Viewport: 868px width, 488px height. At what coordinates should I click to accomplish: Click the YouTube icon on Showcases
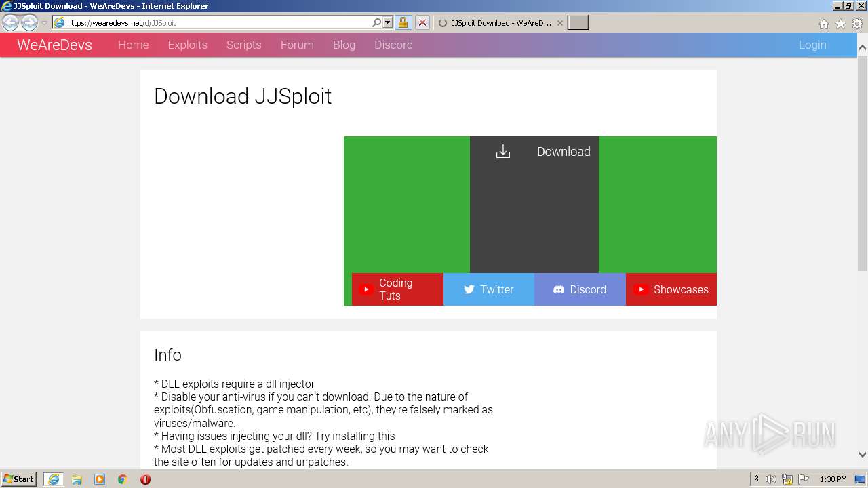pyautogui.click(x=641, y=289)
